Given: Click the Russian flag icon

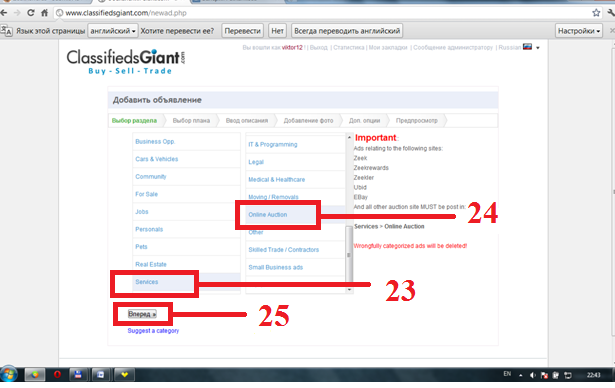Looking at the screenshot, I should pos(528,47).
